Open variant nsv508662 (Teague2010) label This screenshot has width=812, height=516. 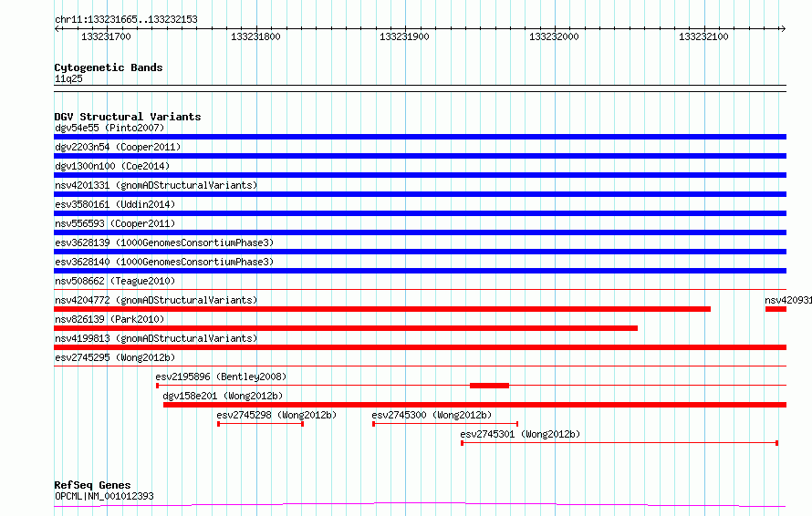point(115,281)
